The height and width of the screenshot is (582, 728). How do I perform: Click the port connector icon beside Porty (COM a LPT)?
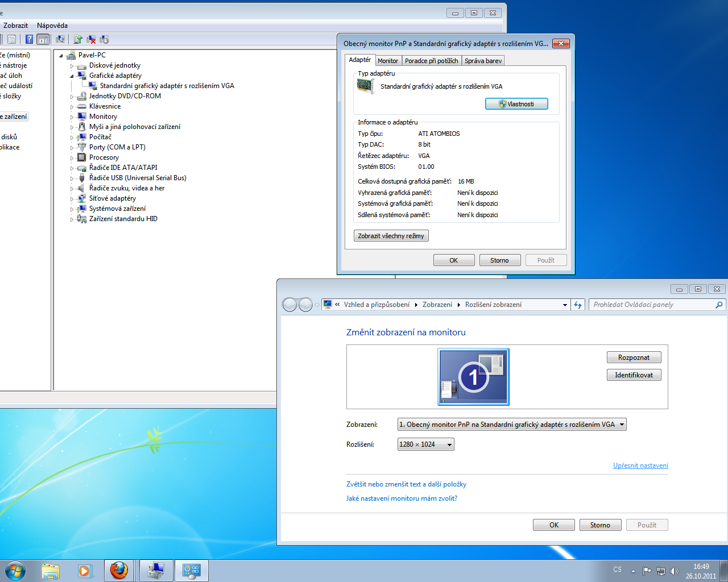82,147
